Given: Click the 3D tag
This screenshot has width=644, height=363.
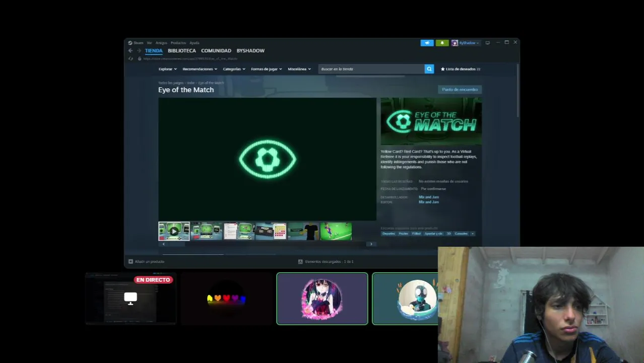Looking at the screenshot, I should 448,234.
